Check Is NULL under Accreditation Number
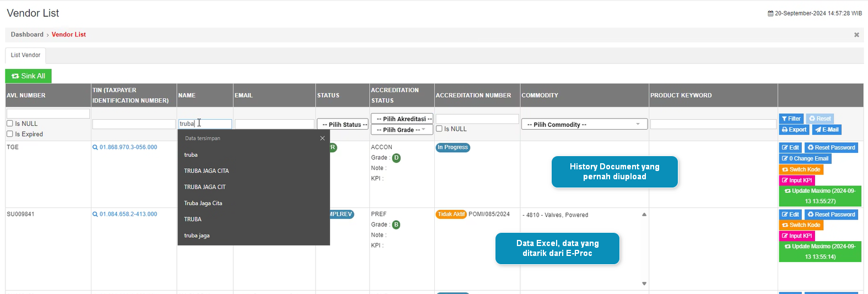Screen dimensions: 868x294 point(439,129)
